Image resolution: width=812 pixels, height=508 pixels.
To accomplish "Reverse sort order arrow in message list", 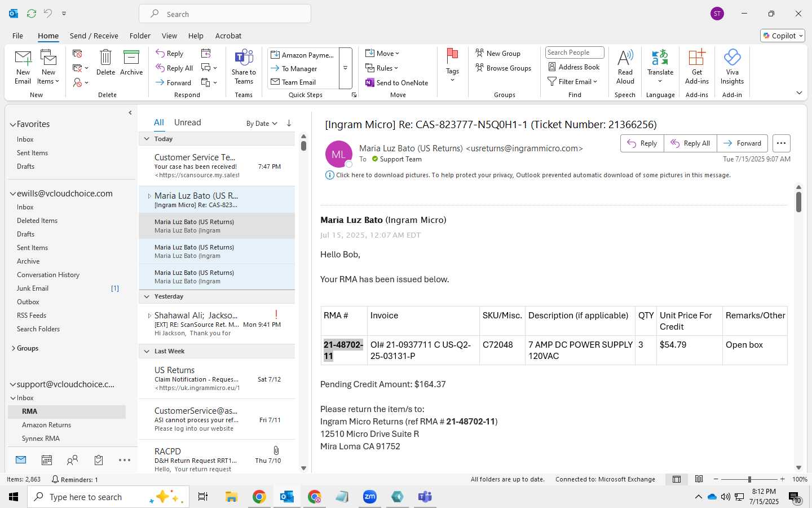I will pyautogui.click(x=289, y=123).
